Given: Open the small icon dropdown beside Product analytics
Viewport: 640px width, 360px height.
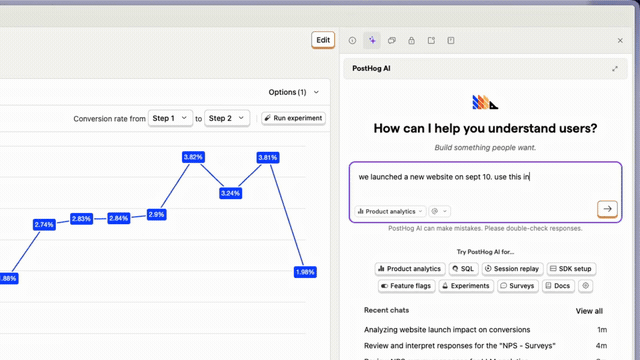Looking at the screenshot, I should coord(440,211).
